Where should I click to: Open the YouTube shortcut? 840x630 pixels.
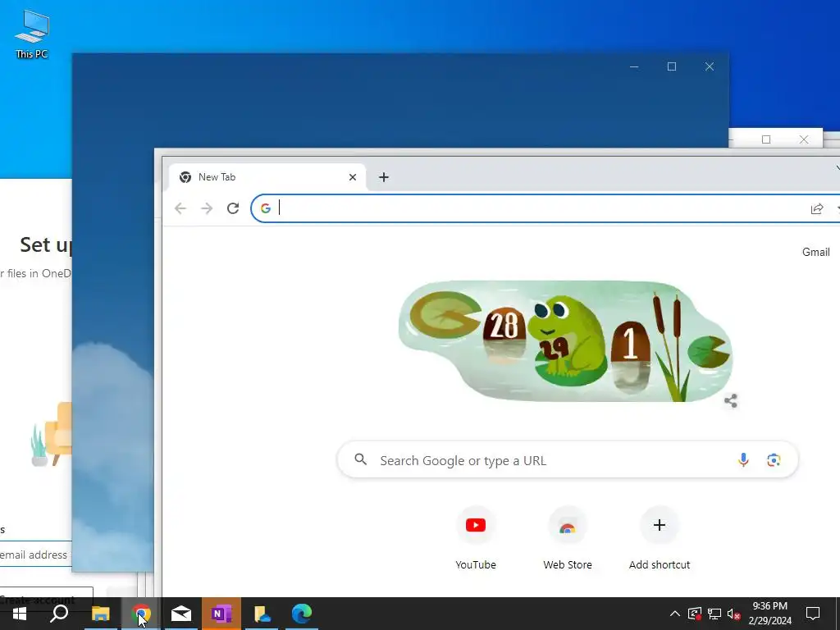tap(476, 538)
